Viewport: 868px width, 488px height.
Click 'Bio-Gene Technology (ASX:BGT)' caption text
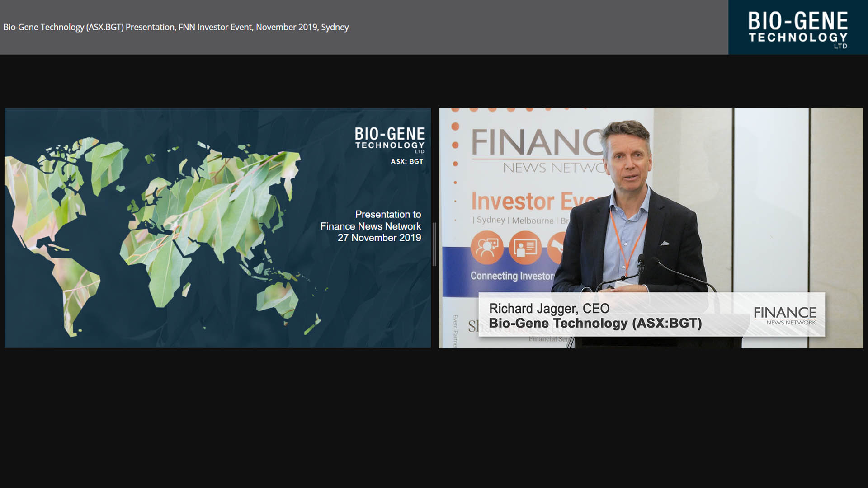tap(595, 324)
